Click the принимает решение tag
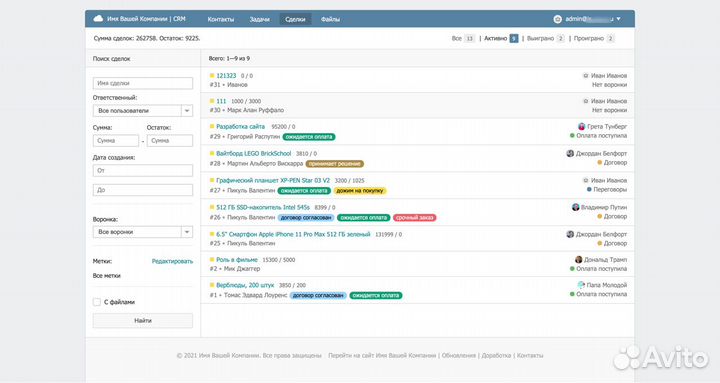720x383 pixels. [x=335, y=164]
